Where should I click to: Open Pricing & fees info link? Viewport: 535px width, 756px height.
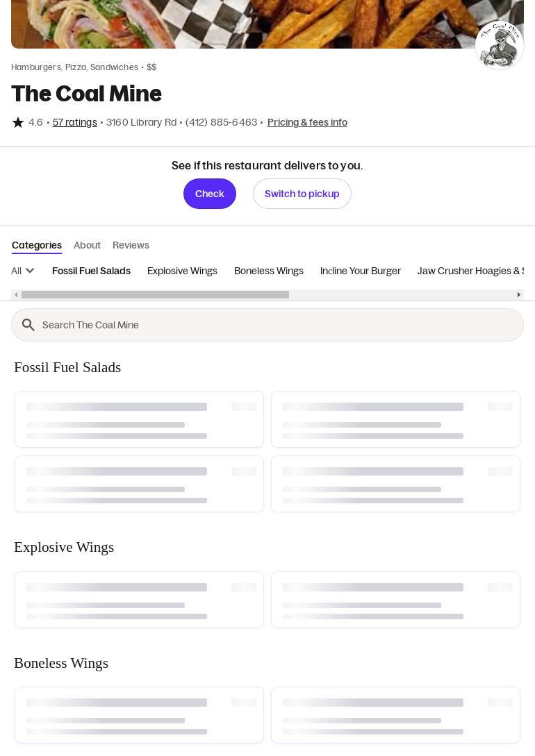pos(307,123)
